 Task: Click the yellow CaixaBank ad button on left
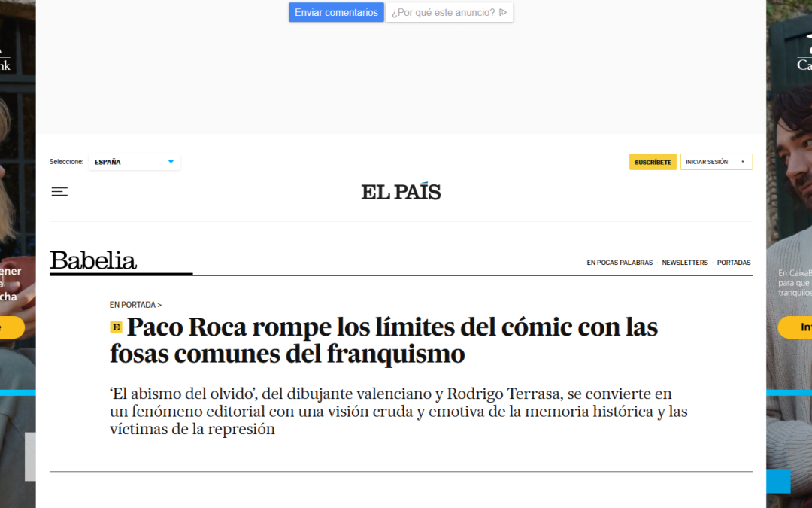[12, 327]
